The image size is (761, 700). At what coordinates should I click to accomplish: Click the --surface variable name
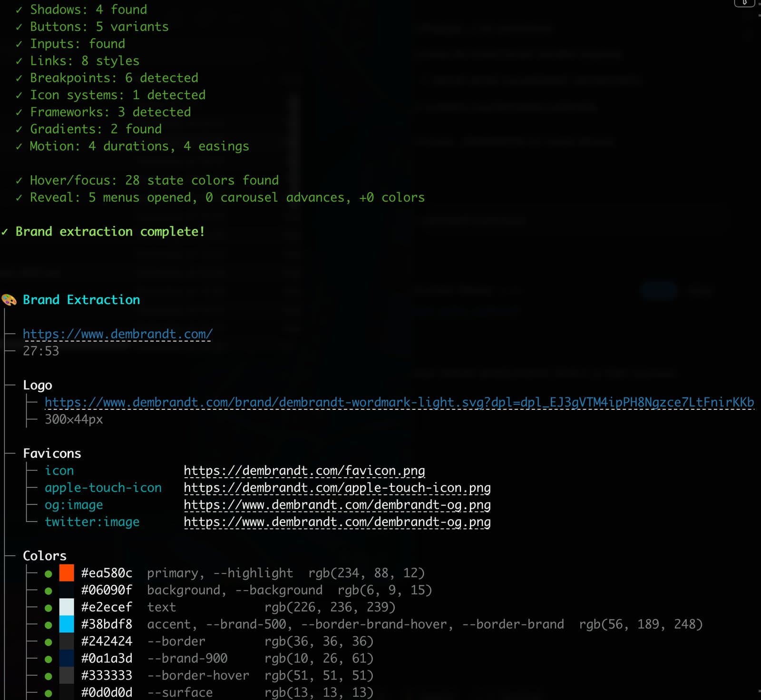(x=180, y=692)
